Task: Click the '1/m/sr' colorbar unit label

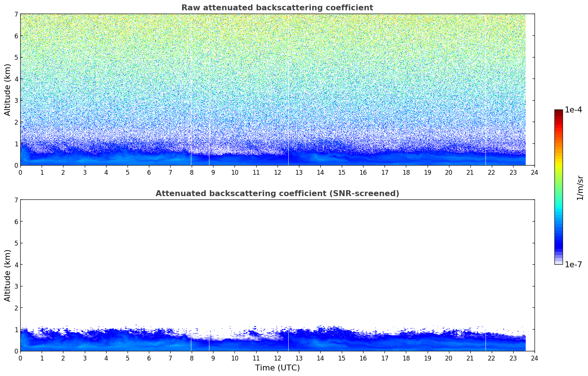Action: click(580, 188)
